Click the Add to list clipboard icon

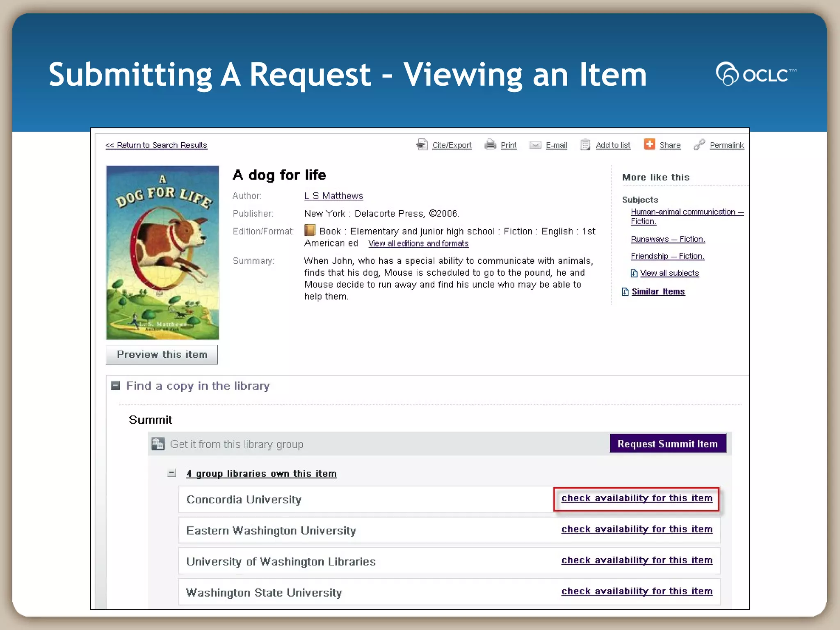point(585,144)
